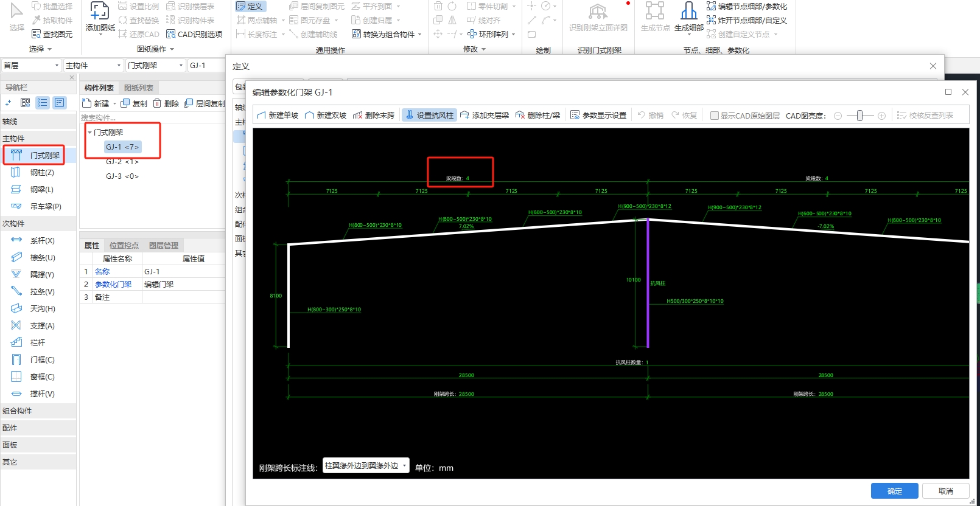
Task: Select 隅撑(Y) secondary component
Action: (x=39, y=274)
